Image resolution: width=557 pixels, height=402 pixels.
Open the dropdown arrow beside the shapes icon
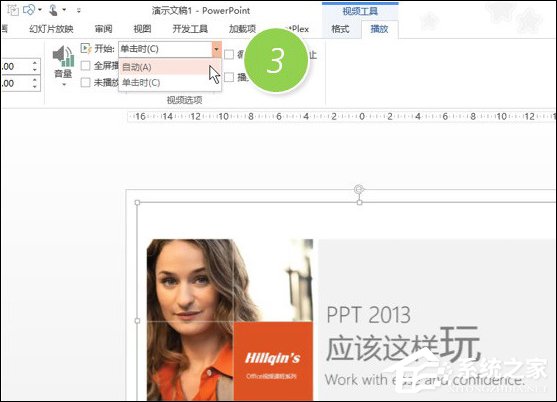tap(40, 10)
